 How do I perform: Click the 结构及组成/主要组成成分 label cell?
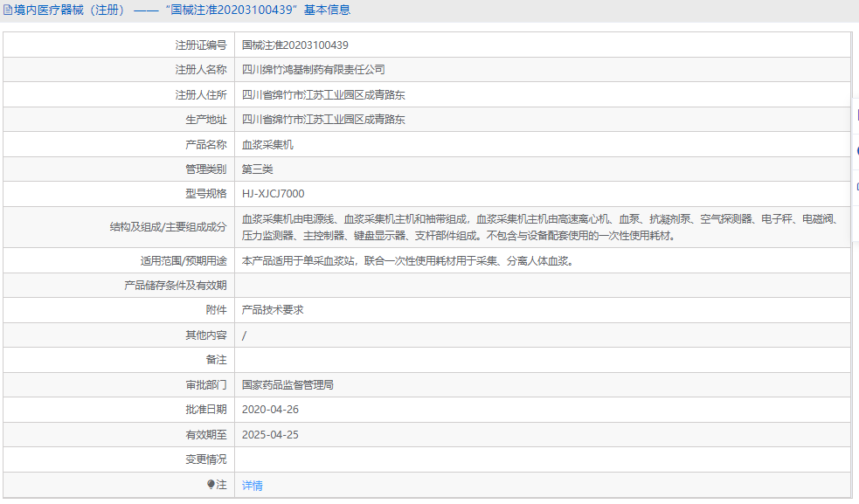coord(119,227)
